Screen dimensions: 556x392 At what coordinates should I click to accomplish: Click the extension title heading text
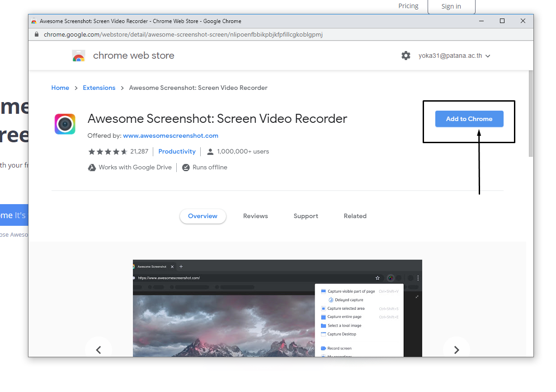[x=217, y=118]
